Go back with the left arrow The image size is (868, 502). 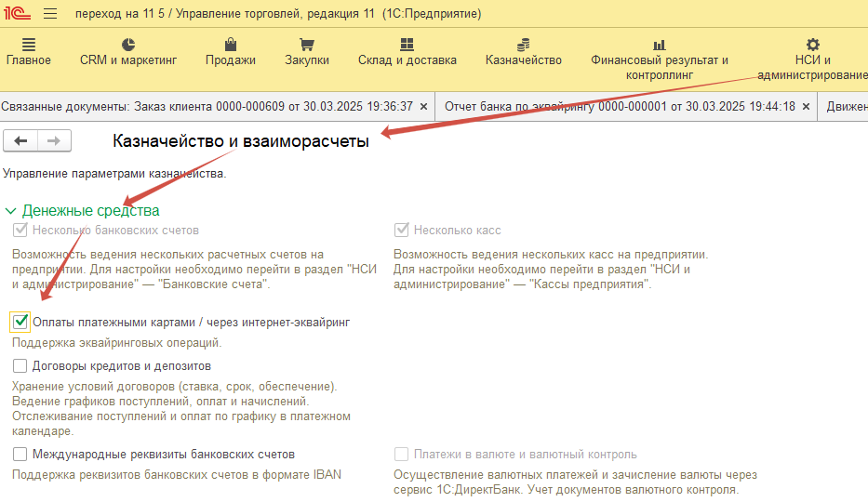pos(20,141)
